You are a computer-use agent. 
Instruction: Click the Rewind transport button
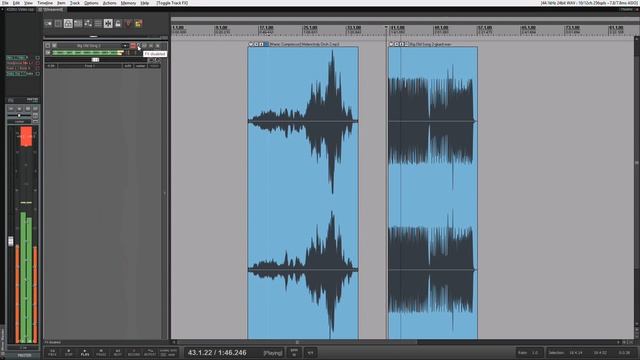coord(52,353)
